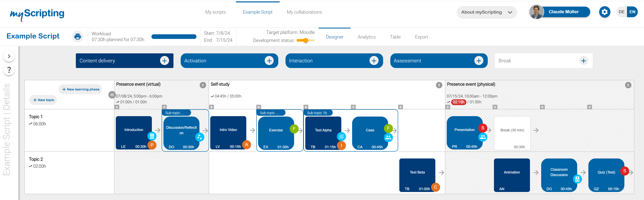Click green F badge on Exercise card
Viewport: 644px width, 200px height.
[294, 129]
